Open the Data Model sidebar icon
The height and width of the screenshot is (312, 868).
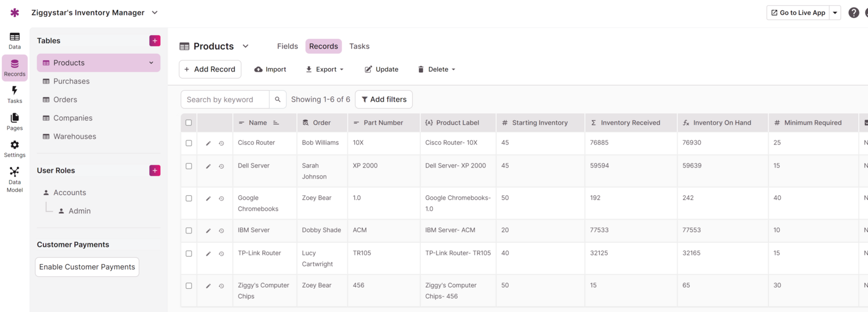14,179
